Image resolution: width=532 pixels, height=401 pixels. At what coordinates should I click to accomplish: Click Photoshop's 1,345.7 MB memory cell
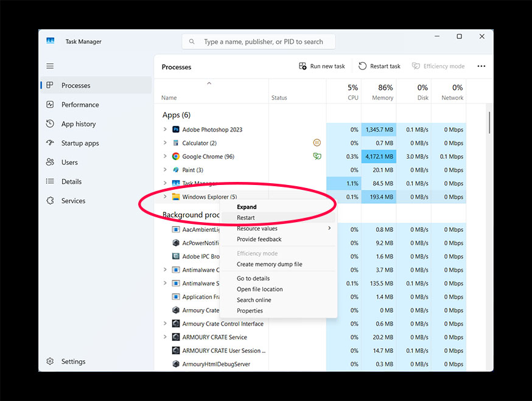click(379, 130)
